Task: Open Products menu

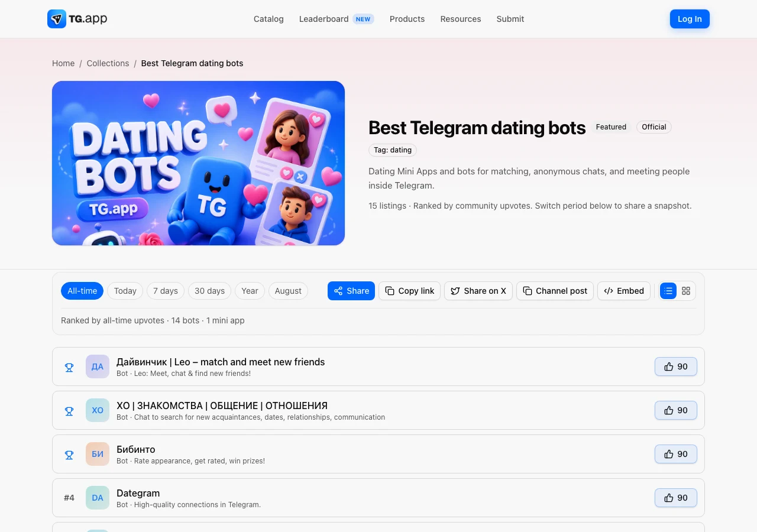Action: [407, 19]
